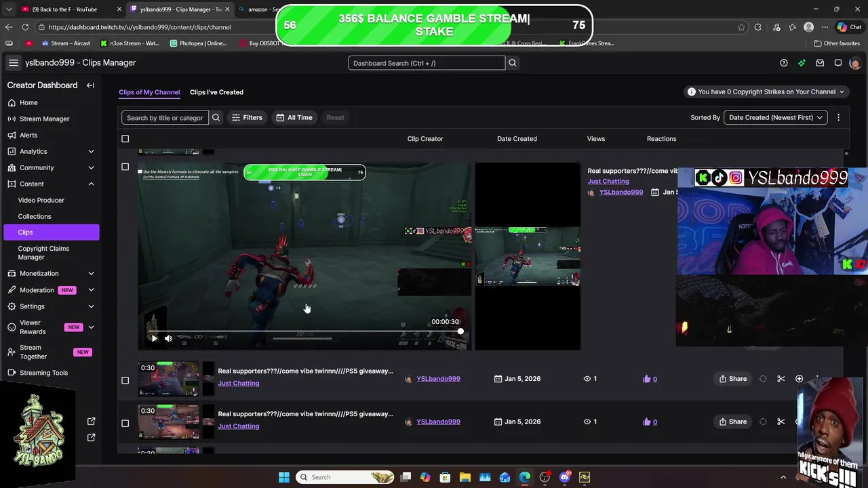
Task: Refresh the browser page
Action: (25, 27)
